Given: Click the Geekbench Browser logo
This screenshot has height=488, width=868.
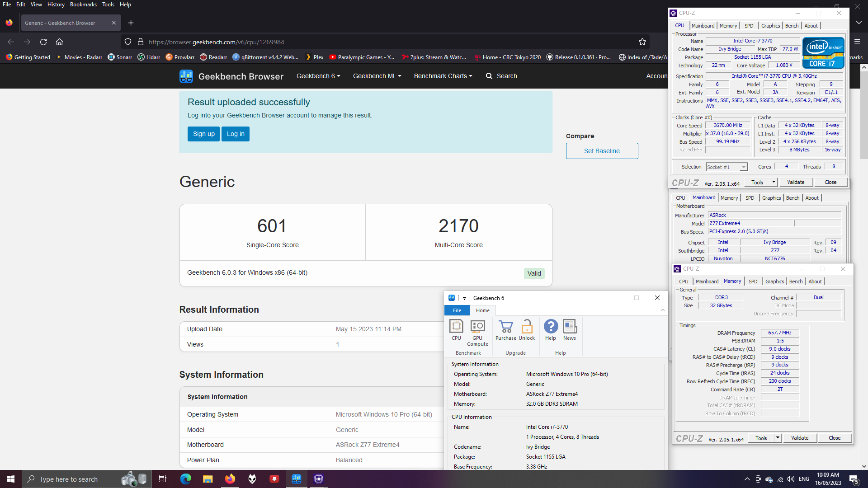Looking at the screenshot, I should (x=231, y=76).
